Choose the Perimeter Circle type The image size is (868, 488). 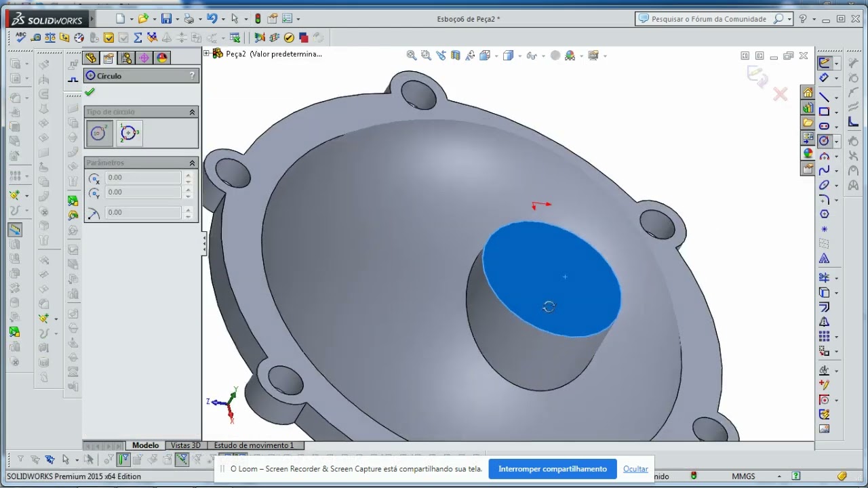point(130,134)
